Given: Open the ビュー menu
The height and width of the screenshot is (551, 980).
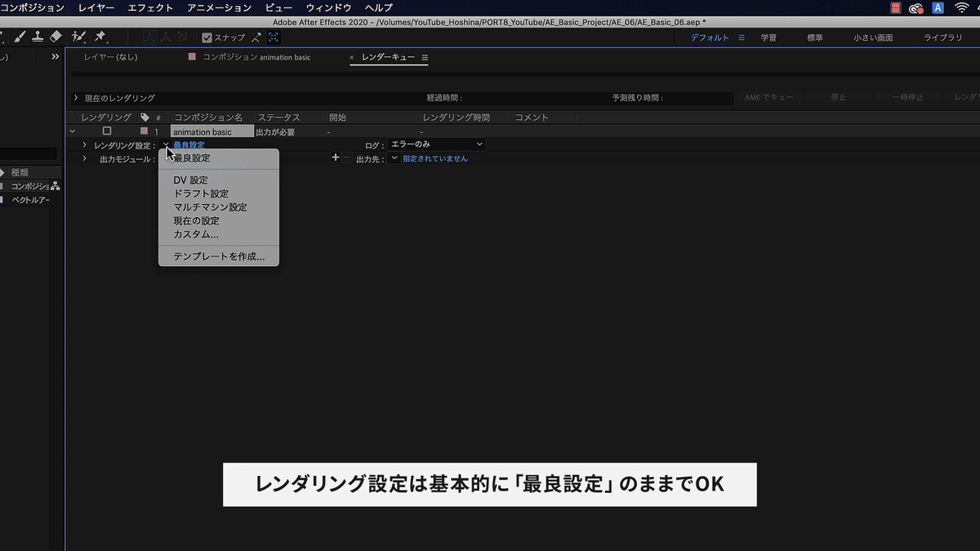Looking at the screenshot, I should tap(278, 7).
